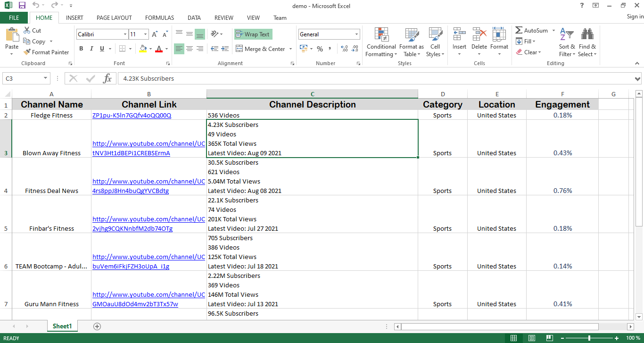
Task: Click the Format Painter icon
Action: (x=27, y=52)
